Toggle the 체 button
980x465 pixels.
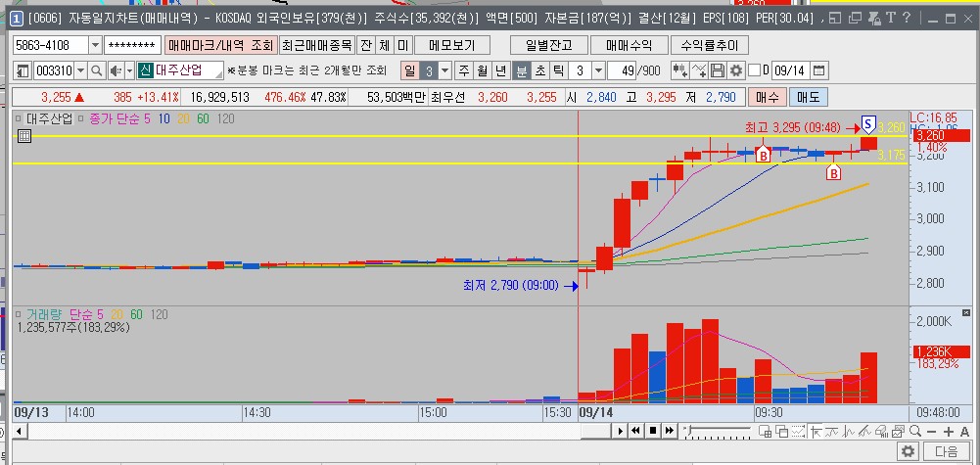tap(385, 45)
